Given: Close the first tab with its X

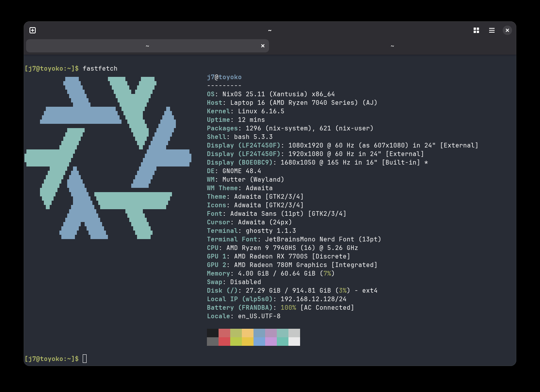Looking at the screenshot, I should pos(263,46).
